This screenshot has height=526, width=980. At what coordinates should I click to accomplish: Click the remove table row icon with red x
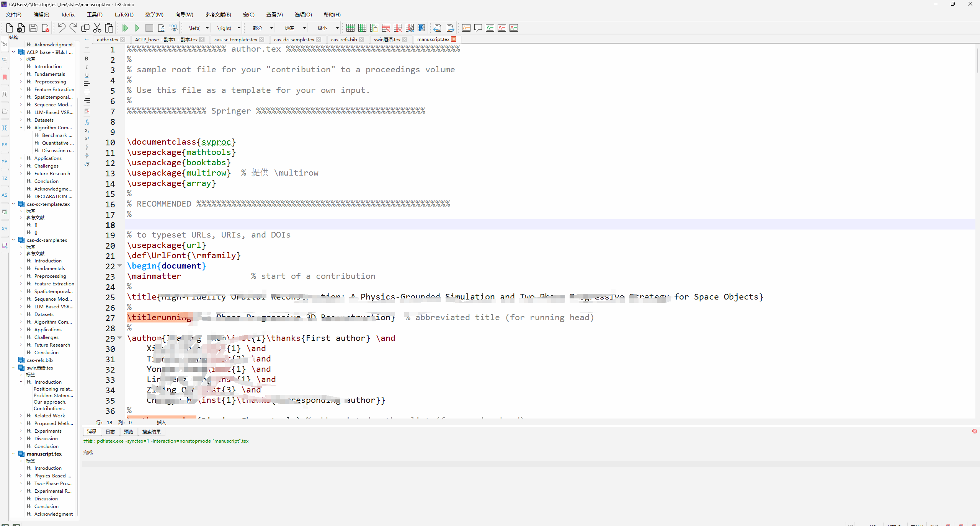pos(386,28)
